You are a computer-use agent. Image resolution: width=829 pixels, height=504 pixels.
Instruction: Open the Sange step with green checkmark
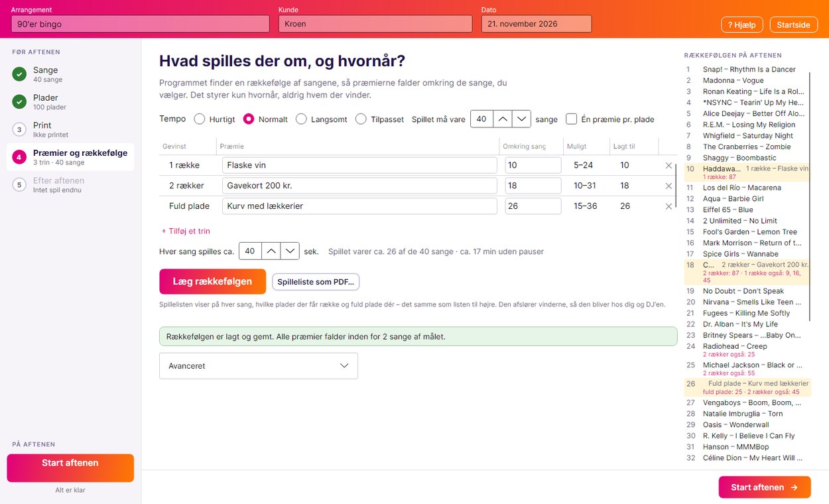tap(70, 74)
